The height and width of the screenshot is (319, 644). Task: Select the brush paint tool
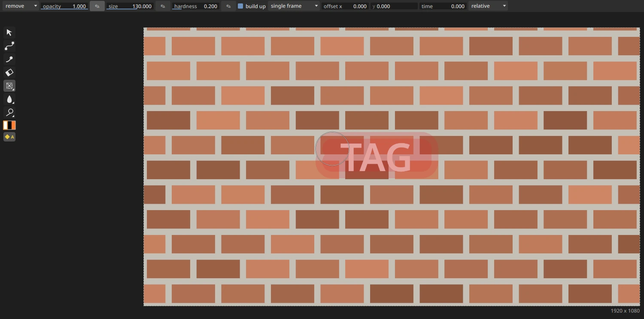[x=9, y=59]
